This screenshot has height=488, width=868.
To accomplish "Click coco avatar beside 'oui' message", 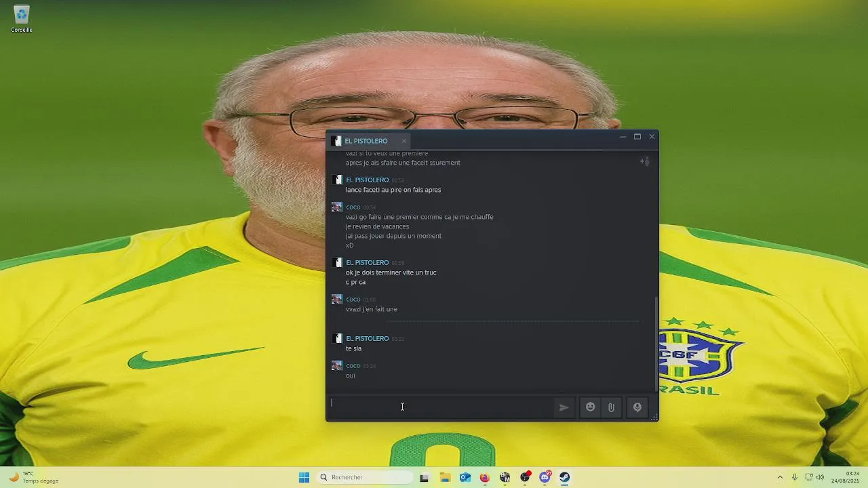I will 337,365.
